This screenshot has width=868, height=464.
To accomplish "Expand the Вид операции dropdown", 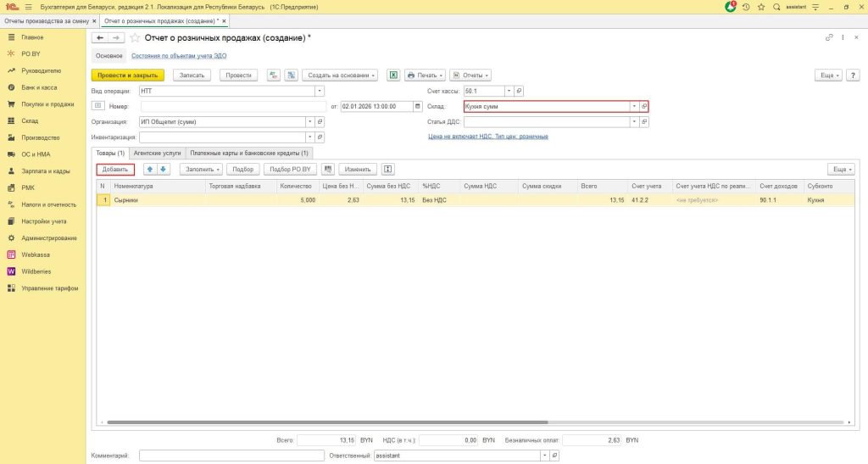I will pos(320,91).
